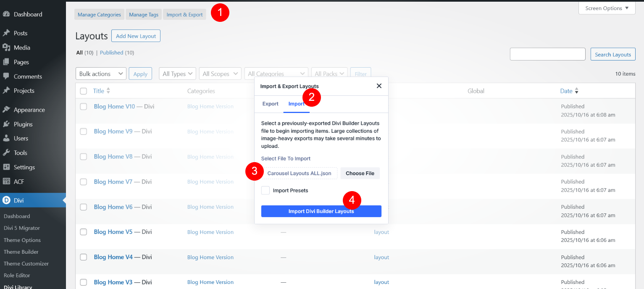The image size is (644, 289).
Task: Click the layout type link for V5
Action: 381,232
